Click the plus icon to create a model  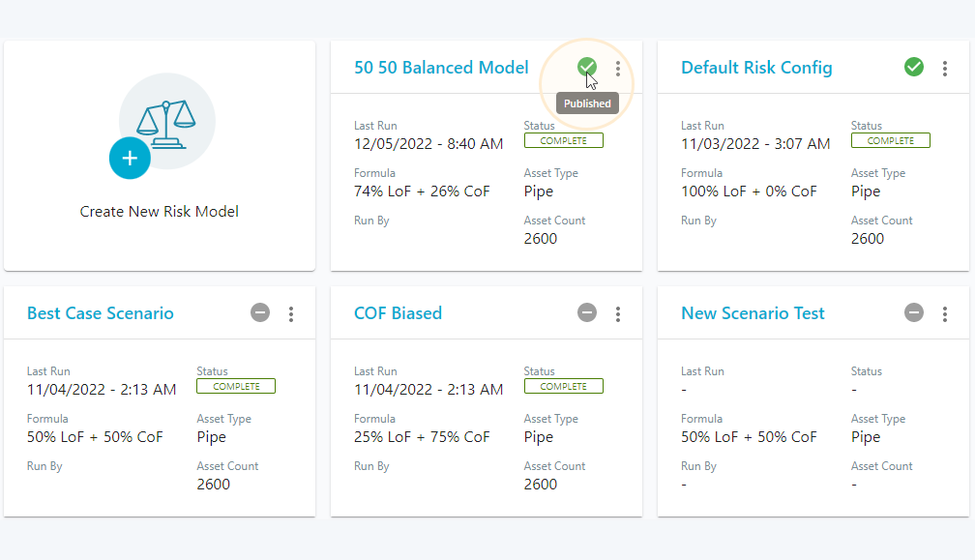point(130,159)
